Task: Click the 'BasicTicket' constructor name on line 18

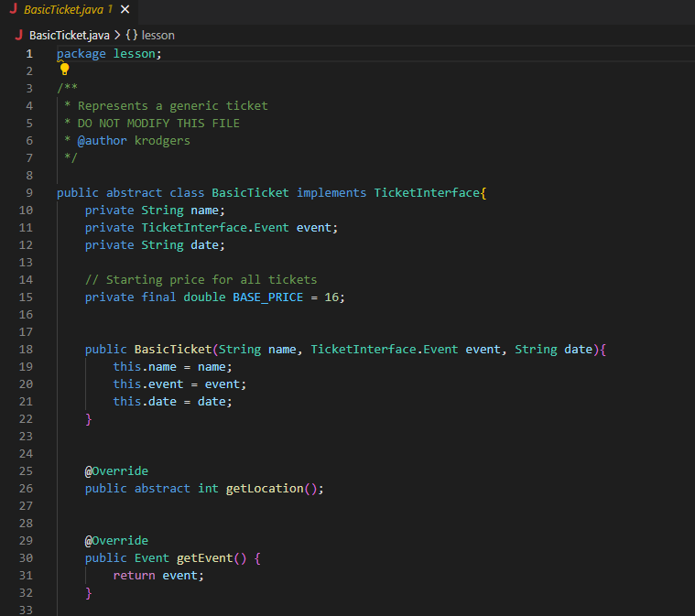Action: click(x=173, y=350)
